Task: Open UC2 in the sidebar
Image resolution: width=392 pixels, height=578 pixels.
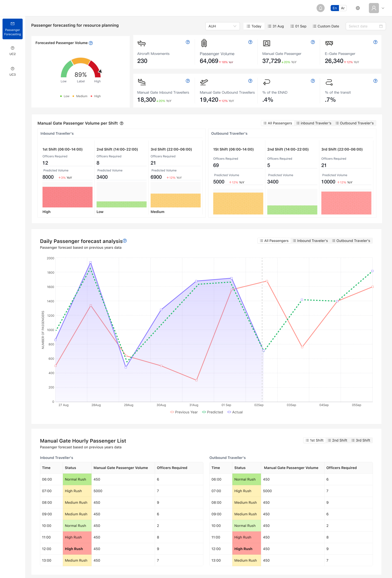Action: 13,51
